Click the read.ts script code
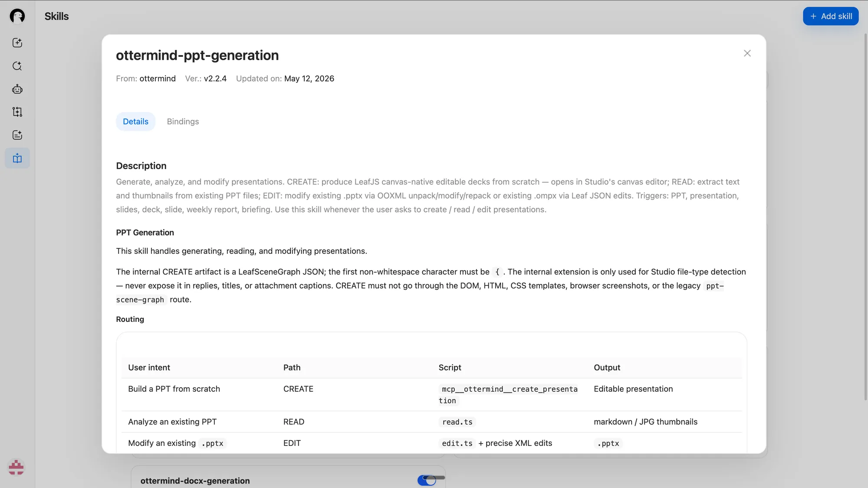 [x=457, y=422]
